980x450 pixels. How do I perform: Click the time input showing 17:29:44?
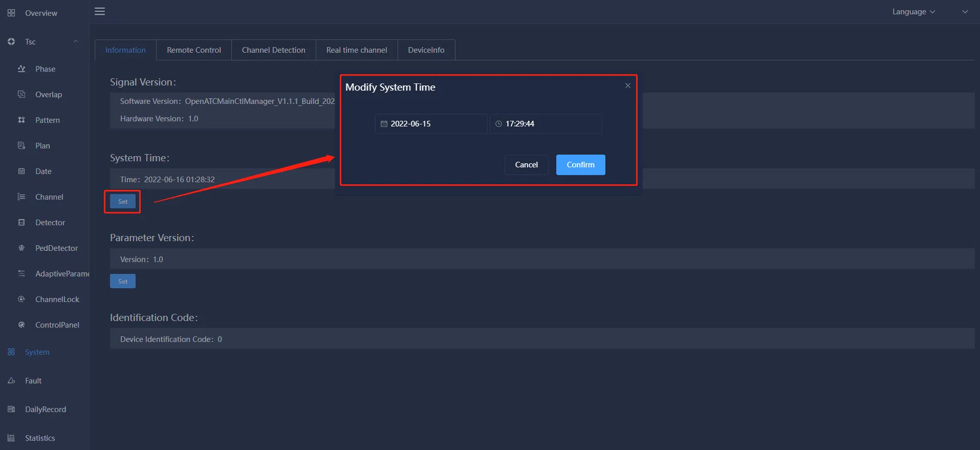(546, 124)
